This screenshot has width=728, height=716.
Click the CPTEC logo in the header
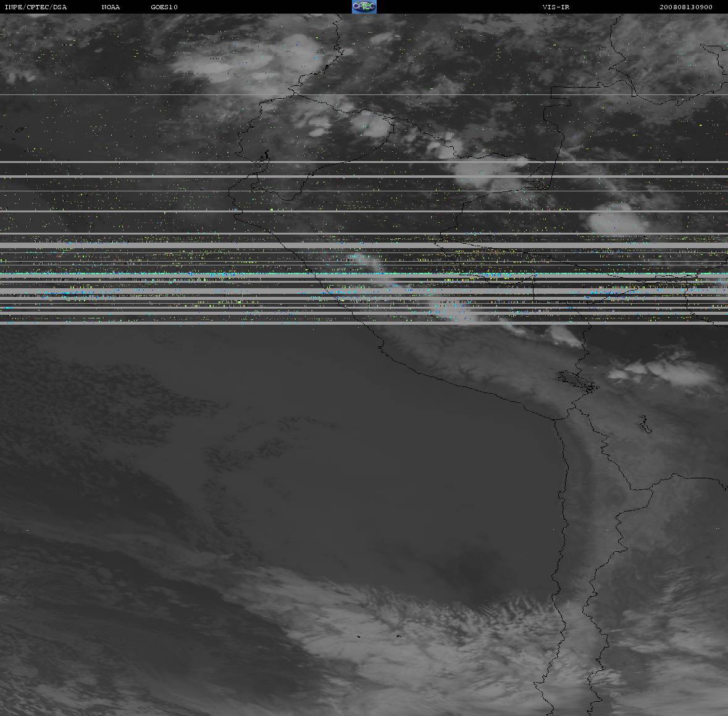point(364,7)
